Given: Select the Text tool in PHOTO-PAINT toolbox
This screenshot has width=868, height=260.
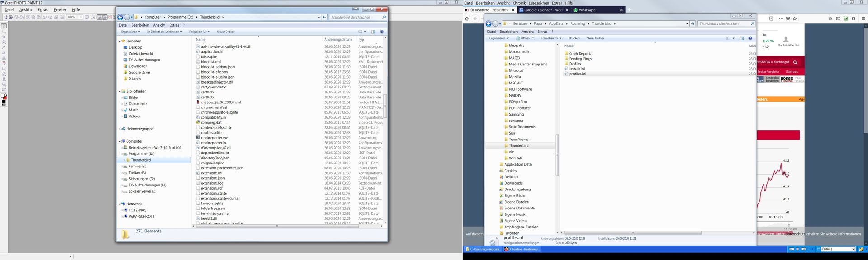Looking at the screenshot, I should (4, 58).
